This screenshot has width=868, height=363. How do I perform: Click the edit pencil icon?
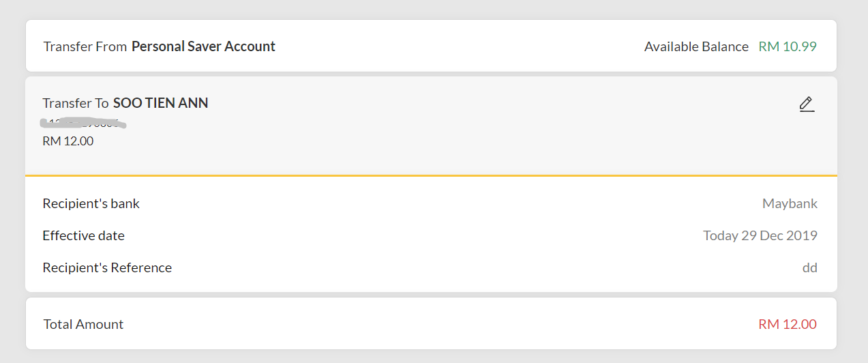tap(807, 104)
